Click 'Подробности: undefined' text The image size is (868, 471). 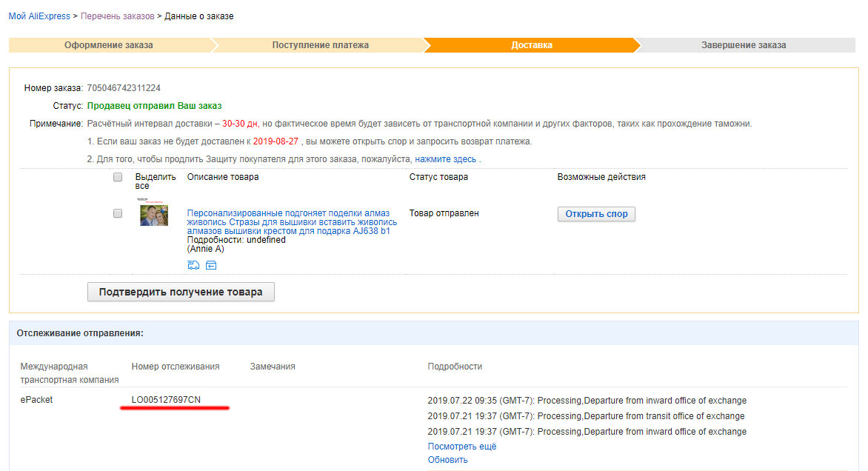(236, 240)
